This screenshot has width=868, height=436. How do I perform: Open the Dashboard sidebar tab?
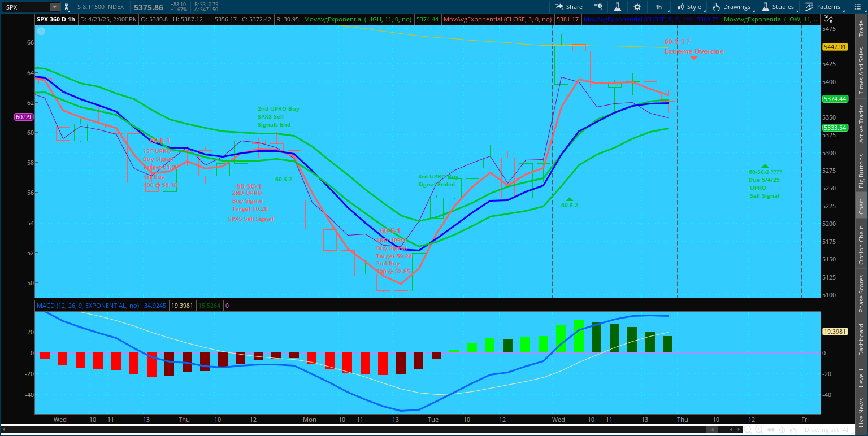tap(861, 339)
